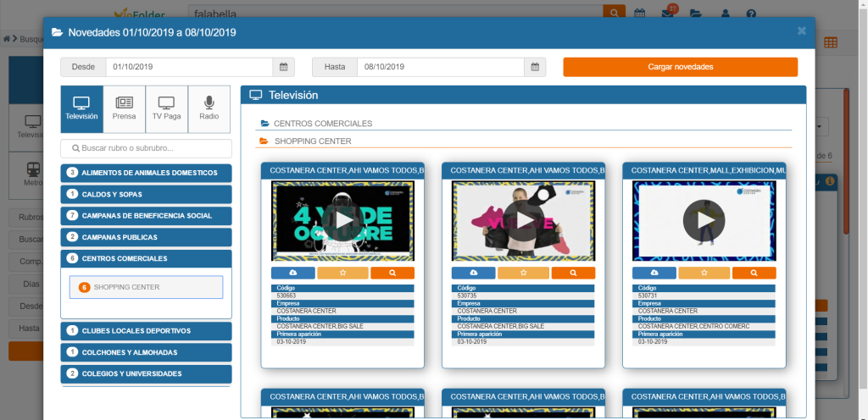The image size is (868, 420).
Task: Download ad 530731 via cloud icon
Action: click(654, 273)
